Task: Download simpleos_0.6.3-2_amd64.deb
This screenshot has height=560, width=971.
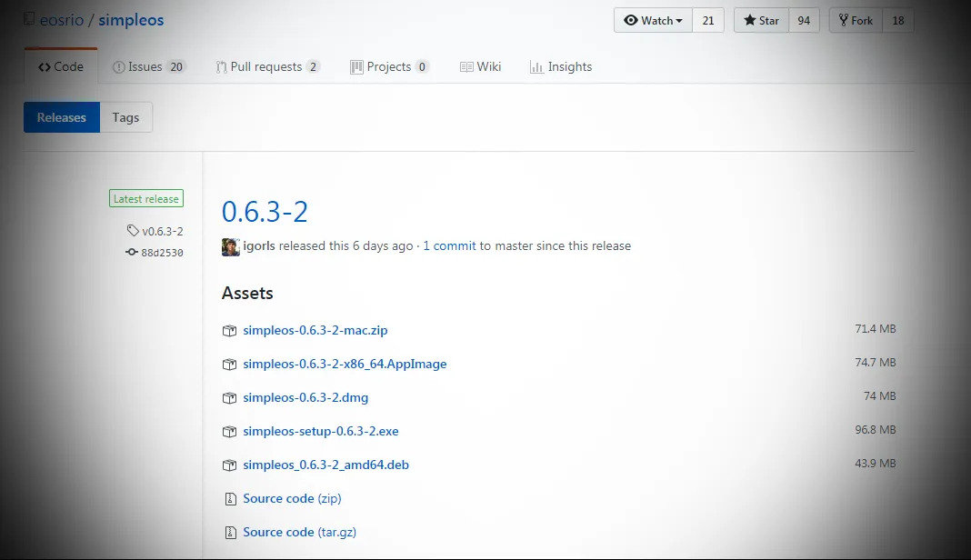Action: 325,465
